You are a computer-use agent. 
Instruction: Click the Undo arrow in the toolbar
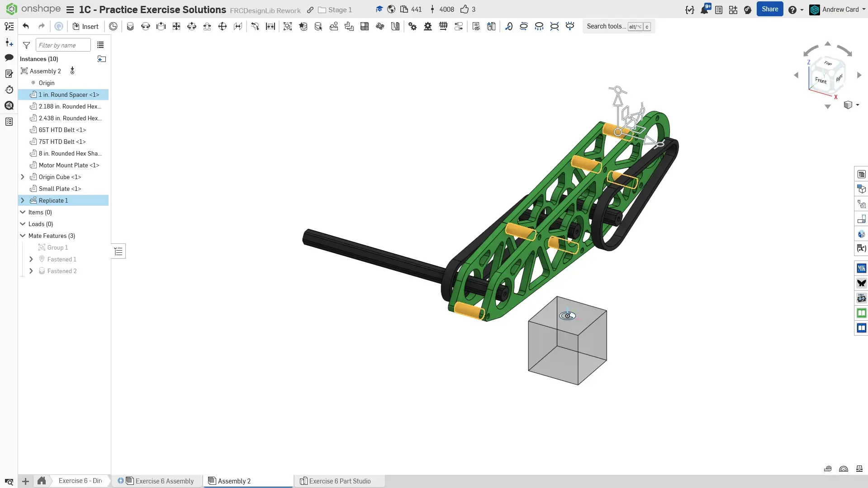[26, 26]
